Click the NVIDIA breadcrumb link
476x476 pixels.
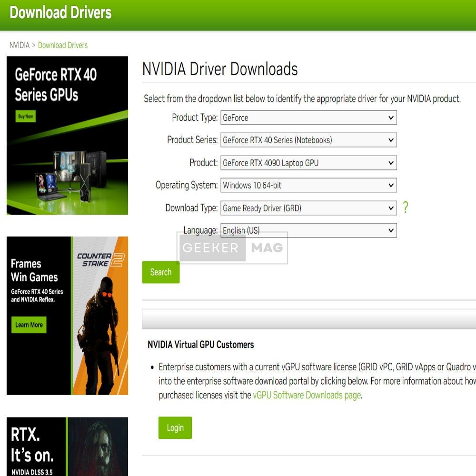pos(20,45)
